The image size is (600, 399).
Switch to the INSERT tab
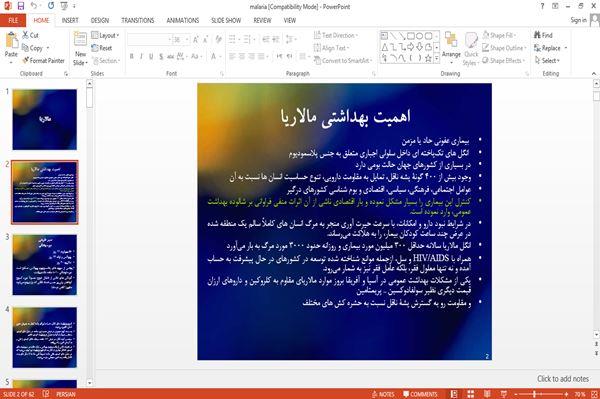70,20
